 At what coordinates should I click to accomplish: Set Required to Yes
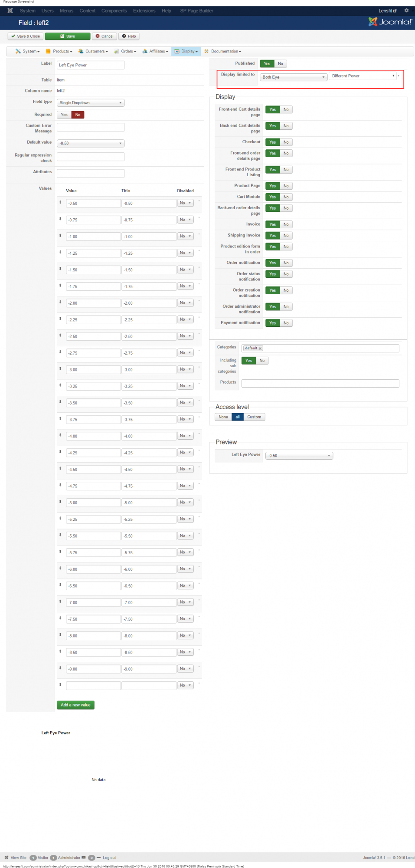(64, 115)
